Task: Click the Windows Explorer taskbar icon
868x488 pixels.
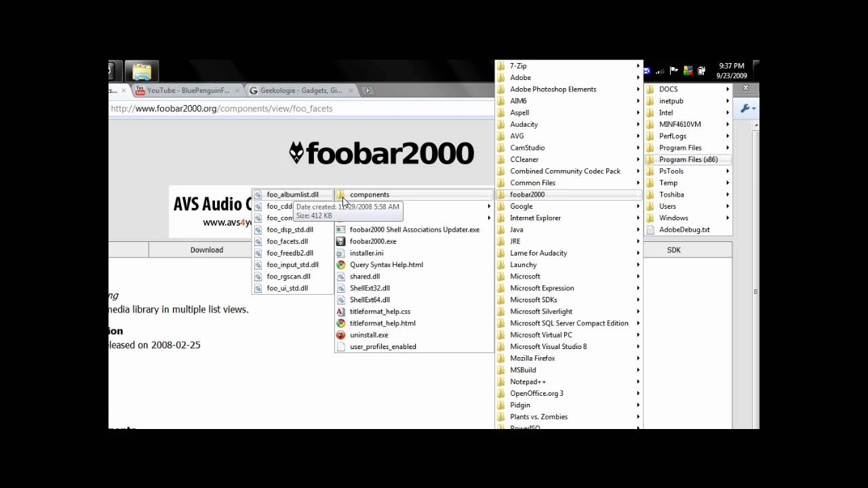Action: [142, 70]
